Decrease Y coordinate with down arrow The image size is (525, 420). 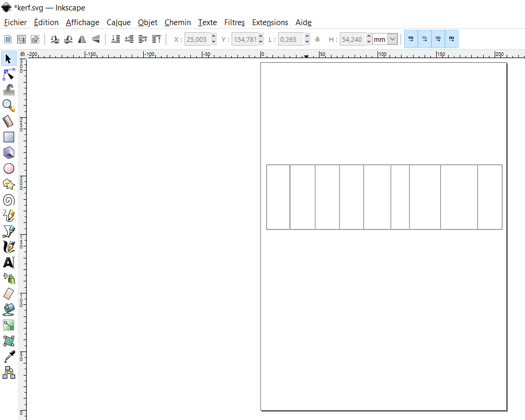261,42
